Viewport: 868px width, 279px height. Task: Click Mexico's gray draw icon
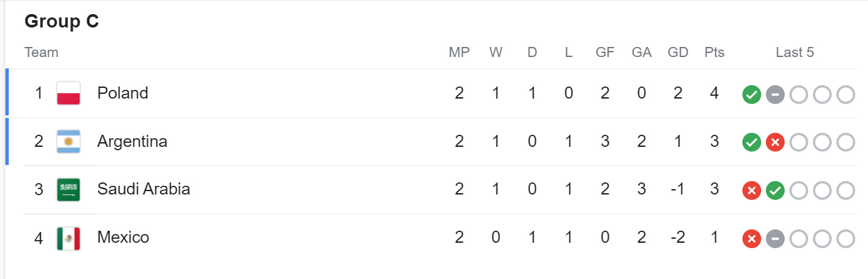coord(775,238)
